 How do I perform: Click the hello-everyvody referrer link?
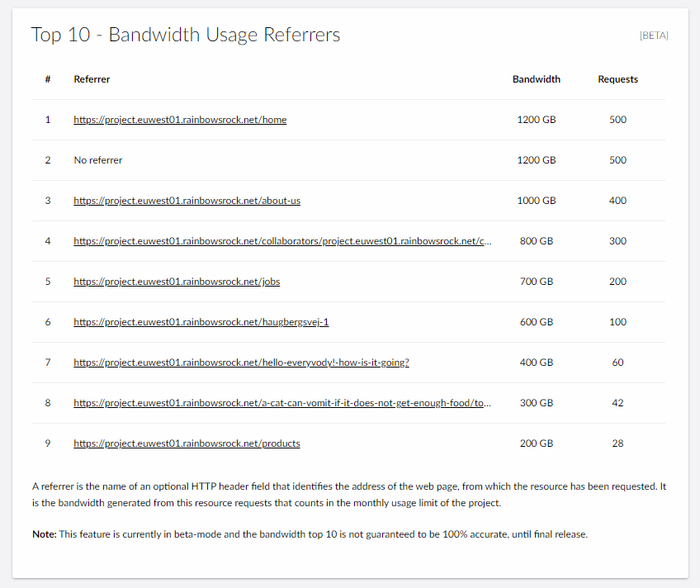click(x=241, y=363)
